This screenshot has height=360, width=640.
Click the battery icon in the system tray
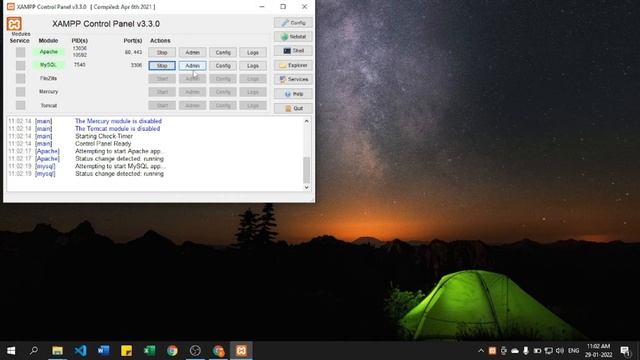coord(537,351)
